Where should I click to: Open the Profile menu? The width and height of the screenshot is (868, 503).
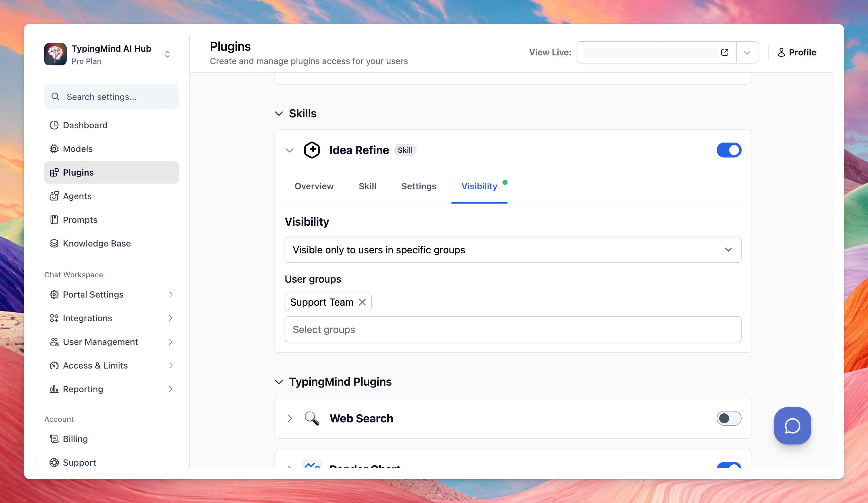coord(796,52)
